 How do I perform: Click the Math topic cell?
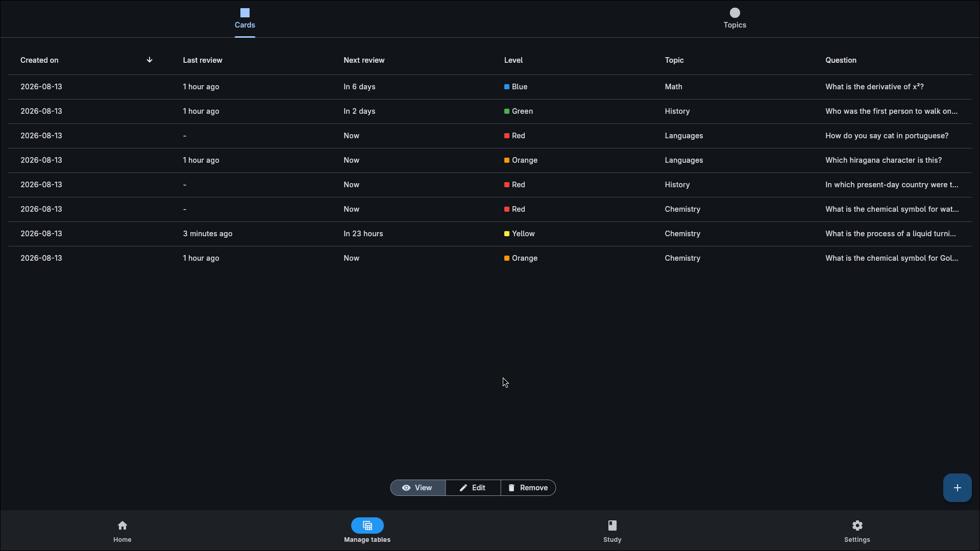coord(673,87)
